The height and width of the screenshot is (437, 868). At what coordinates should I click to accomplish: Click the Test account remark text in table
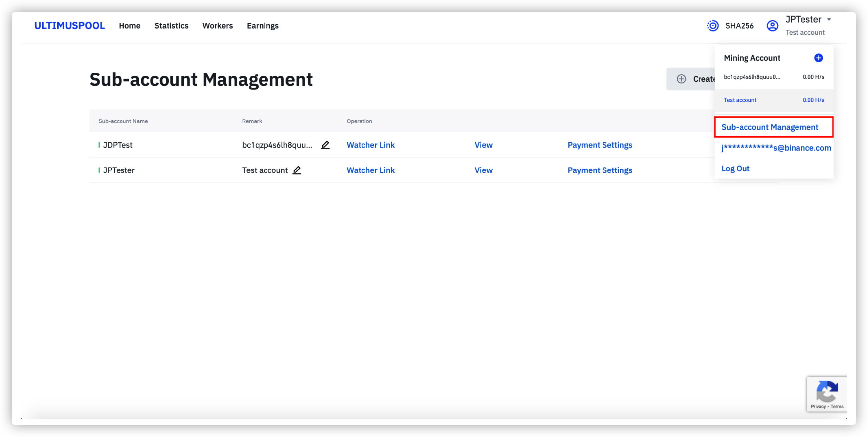point(265,170)
